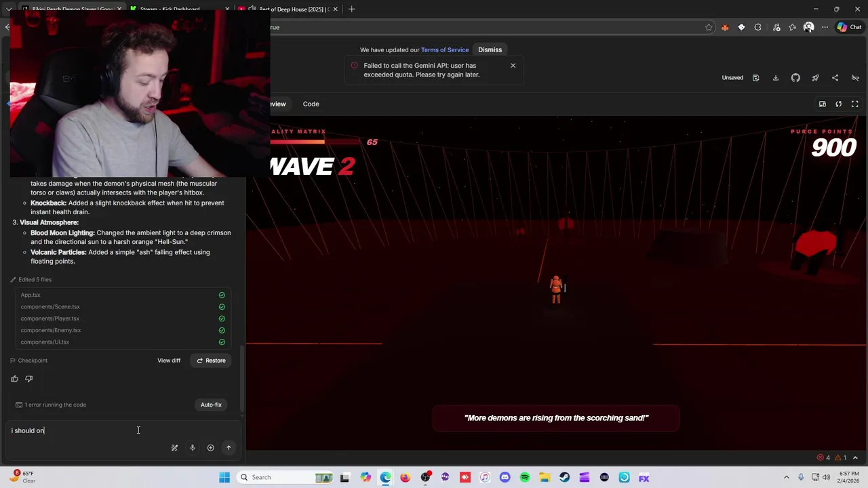Close the Gemini API quota error notification

(x=513, y=66)
